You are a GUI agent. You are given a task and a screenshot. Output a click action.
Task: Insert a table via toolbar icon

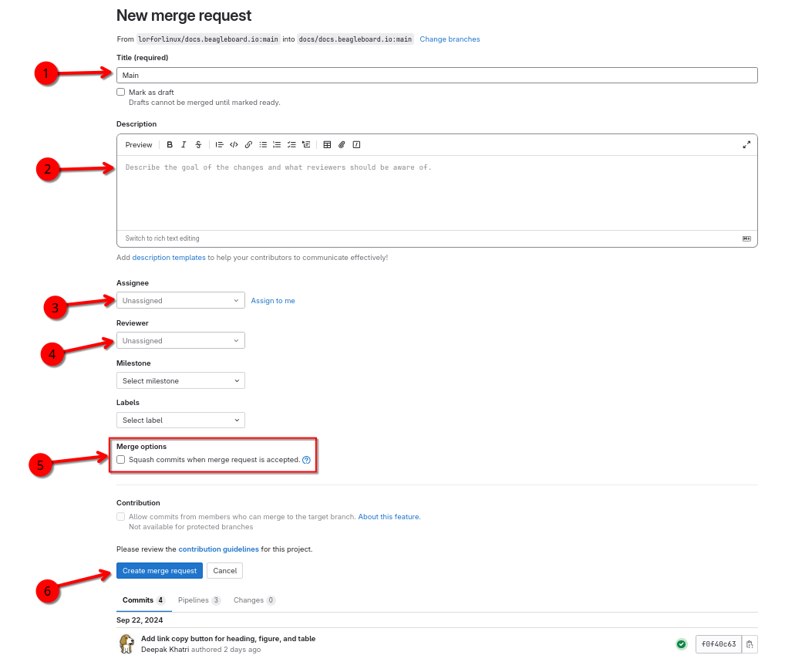(327, 145)
